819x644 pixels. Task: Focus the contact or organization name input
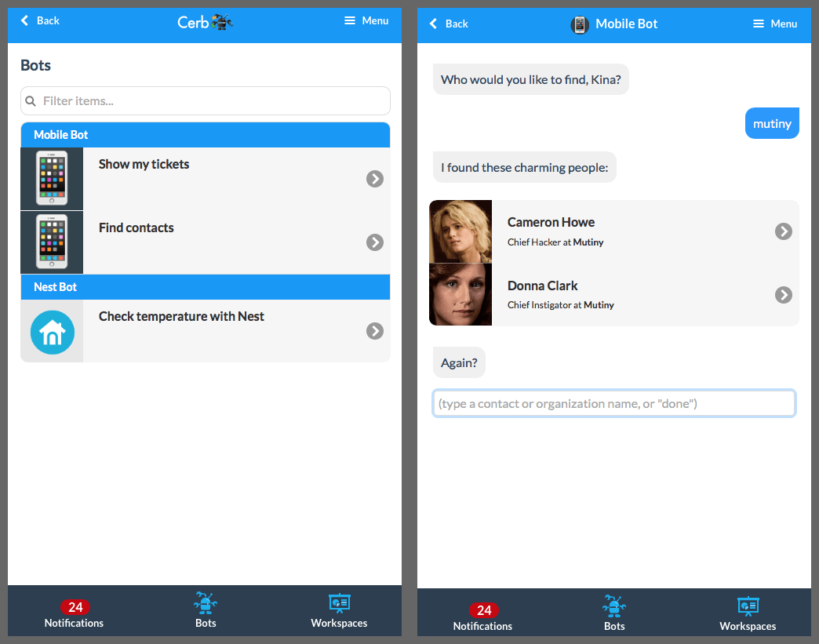coord(613,403)
